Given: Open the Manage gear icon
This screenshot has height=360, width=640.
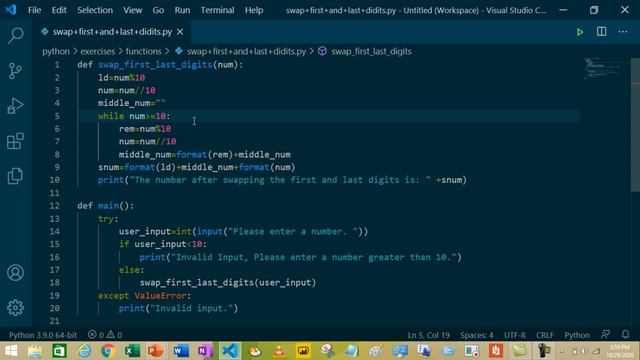Looking at the screenshot, I should click(x=16, y=308).
